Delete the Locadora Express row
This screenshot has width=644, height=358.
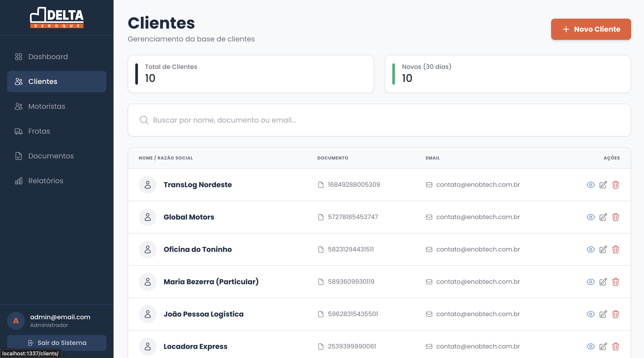pos(615,346)
